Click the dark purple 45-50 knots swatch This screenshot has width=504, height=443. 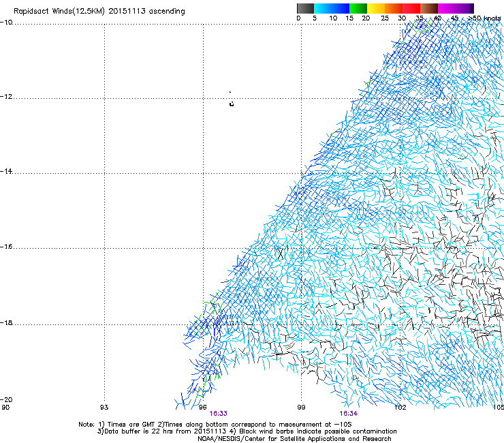click(464, 8)
